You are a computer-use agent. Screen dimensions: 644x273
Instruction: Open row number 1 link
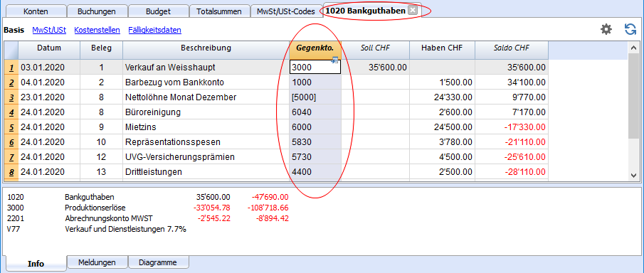pyautogui.click(x=11, y=67)
